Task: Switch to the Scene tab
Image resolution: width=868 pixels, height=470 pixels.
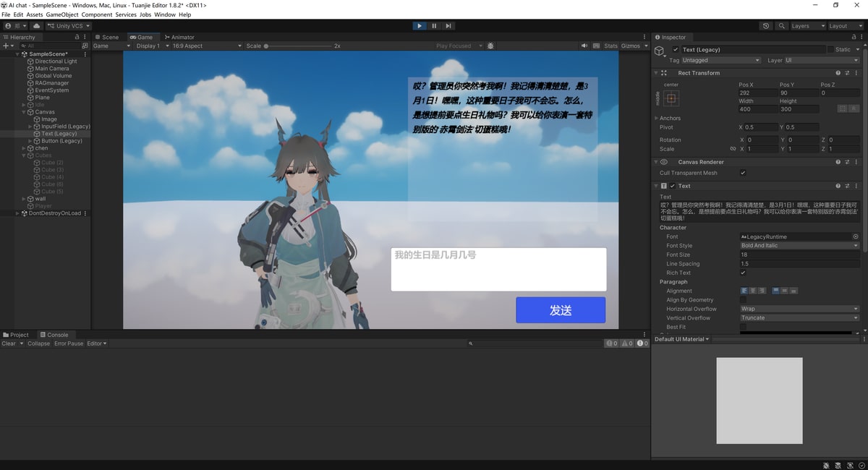Action: 107,37
